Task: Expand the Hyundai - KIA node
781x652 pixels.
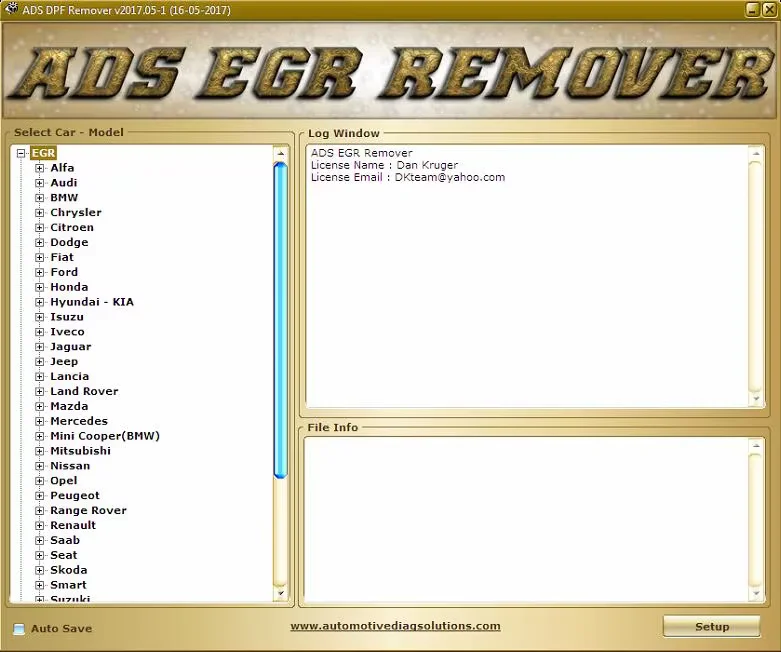Action: pos(39,302)
